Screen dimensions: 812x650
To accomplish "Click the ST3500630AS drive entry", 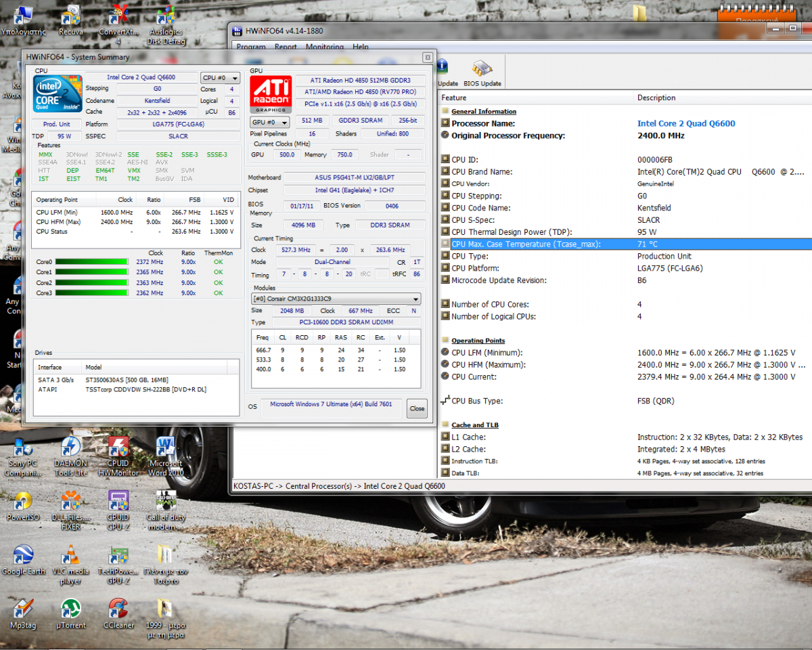I will 137,380.
